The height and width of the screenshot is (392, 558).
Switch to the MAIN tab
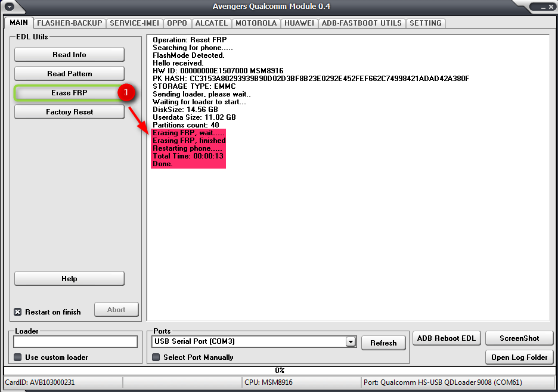point(19,23)
